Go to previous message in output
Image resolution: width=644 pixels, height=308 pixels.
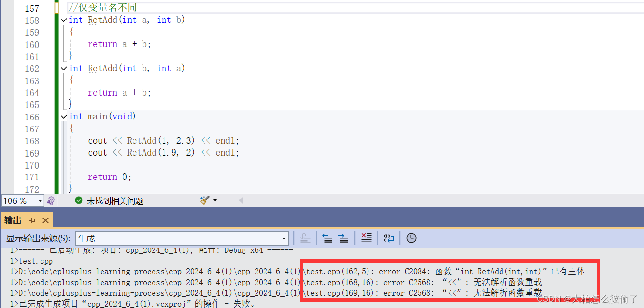point(327,238)
